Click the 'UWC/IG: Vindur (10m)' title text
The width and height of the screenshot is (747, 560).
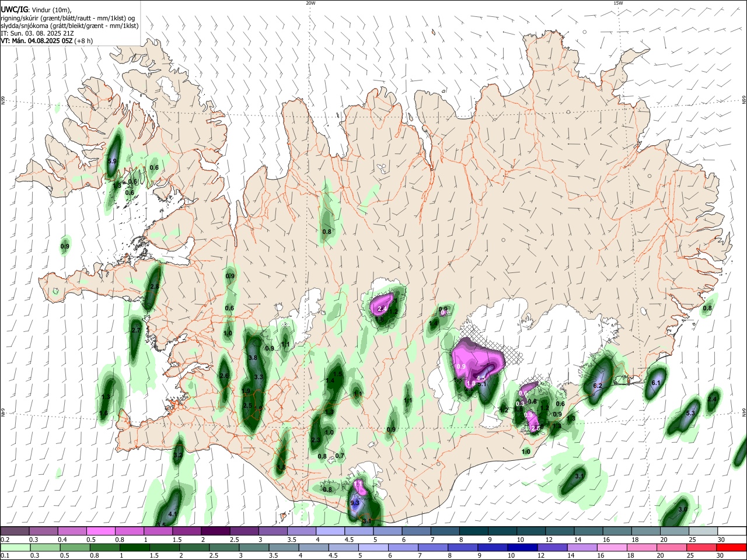tap(36, 9)
